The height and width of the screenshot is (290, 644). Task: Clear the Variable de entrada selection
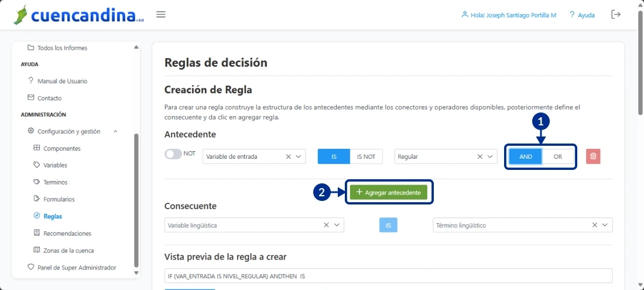288,156
